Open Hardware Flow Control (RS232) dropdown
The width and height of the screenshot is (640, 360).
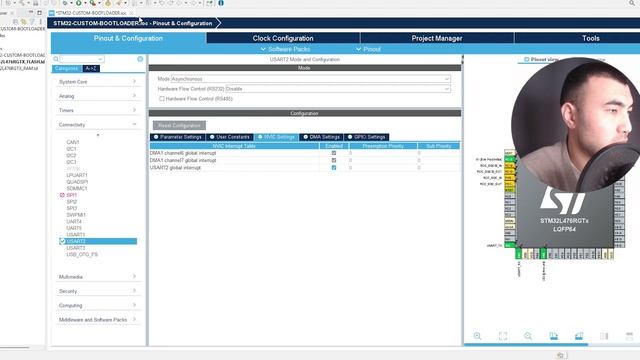pyautogui.click(x=338, y=89)
